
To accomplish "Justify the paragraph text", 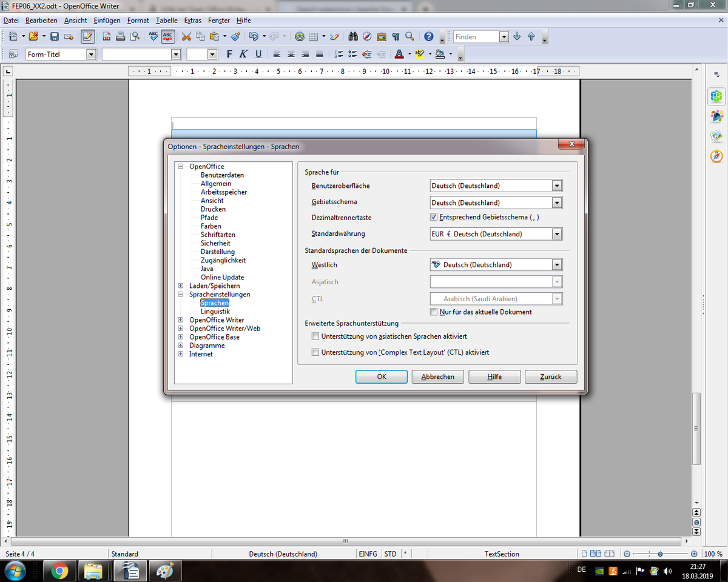I will 320,54.
